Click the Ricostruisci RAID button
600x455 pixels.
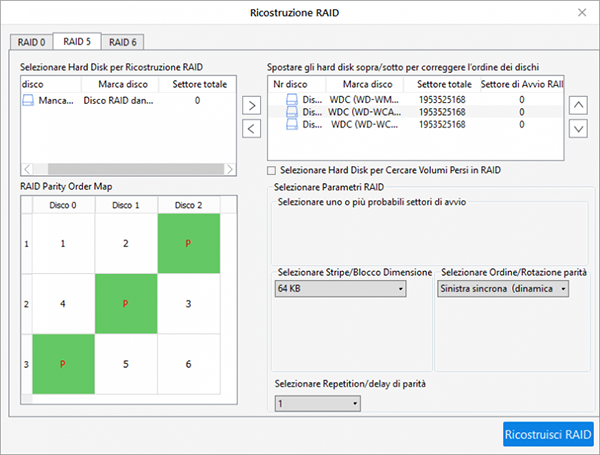(548, 434)
